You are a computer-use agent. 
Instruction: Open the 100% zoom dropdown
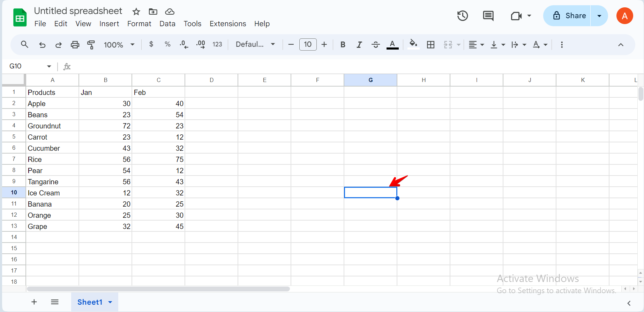[119, 45]
